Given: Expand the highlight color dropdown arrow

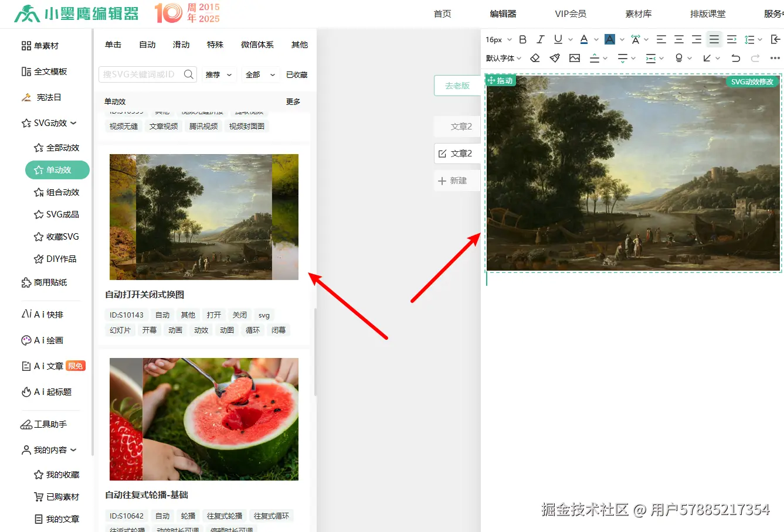Looking at the screenshot, I should pyautogui.click(x=622, y=40).
